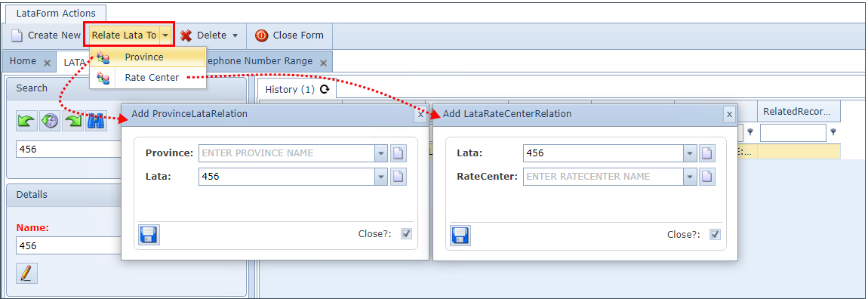Click the RelatedRecor... column filter box
Viewport: 868px width, 299px height.
tap(793, 132)
